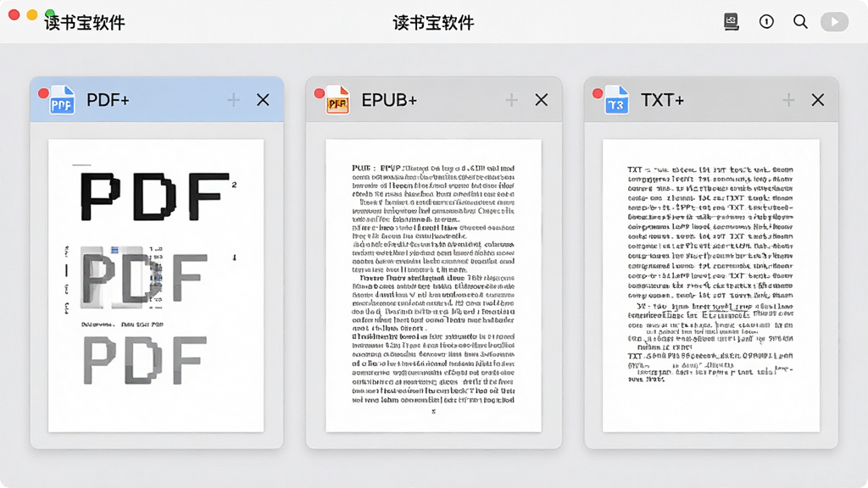Image resolution: width=868 pixels, height=488 pixels.
Task: Click the red close window button
Action: pyautogui.click(x=14, y=15)
